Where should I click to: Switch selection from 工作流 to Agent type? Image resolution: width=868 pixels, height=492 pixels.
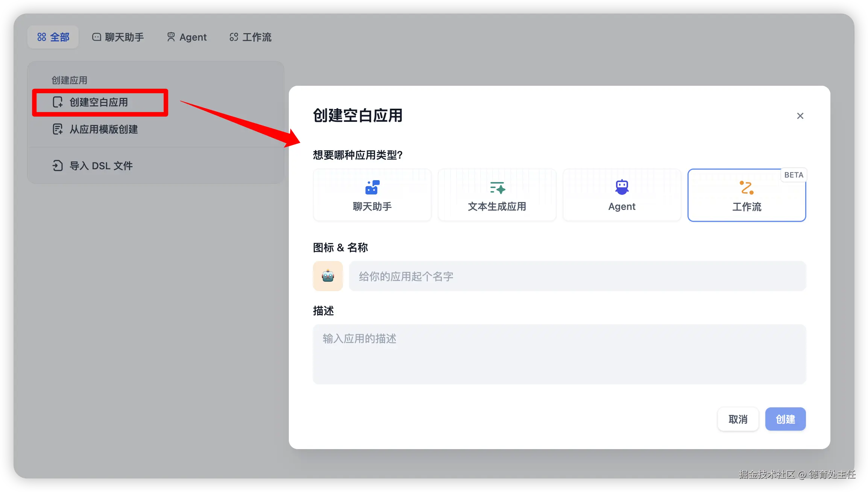(621, 195)
